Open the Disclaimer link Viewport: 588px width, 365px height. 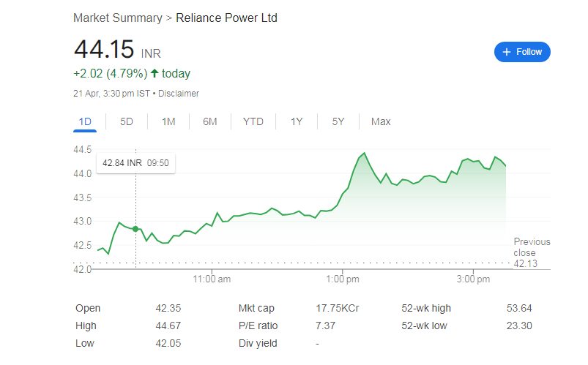(179, 94)
